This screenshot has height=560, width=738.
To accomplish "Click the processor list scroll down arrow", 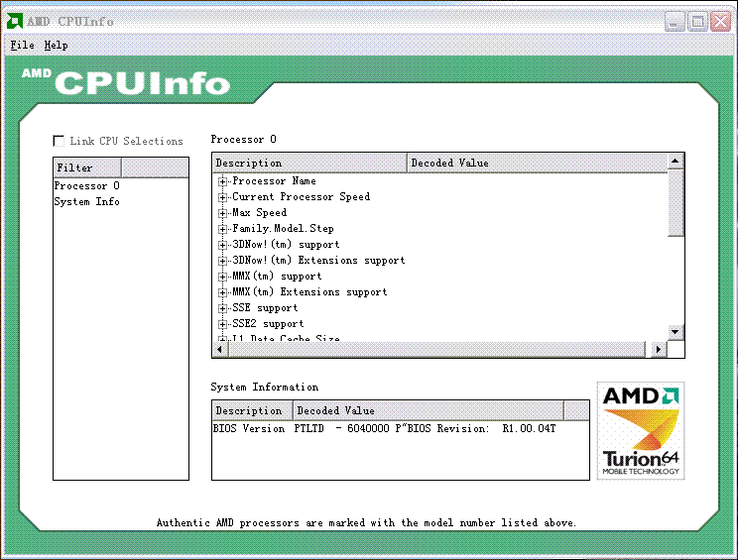I will pos(676,332).
